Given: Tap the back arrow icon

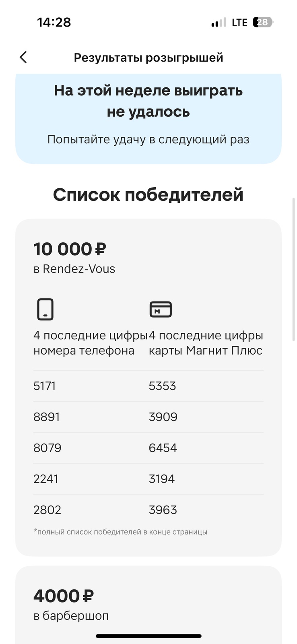Looking at the screenshot, I should pyautogui.click(x=23, y=58).
